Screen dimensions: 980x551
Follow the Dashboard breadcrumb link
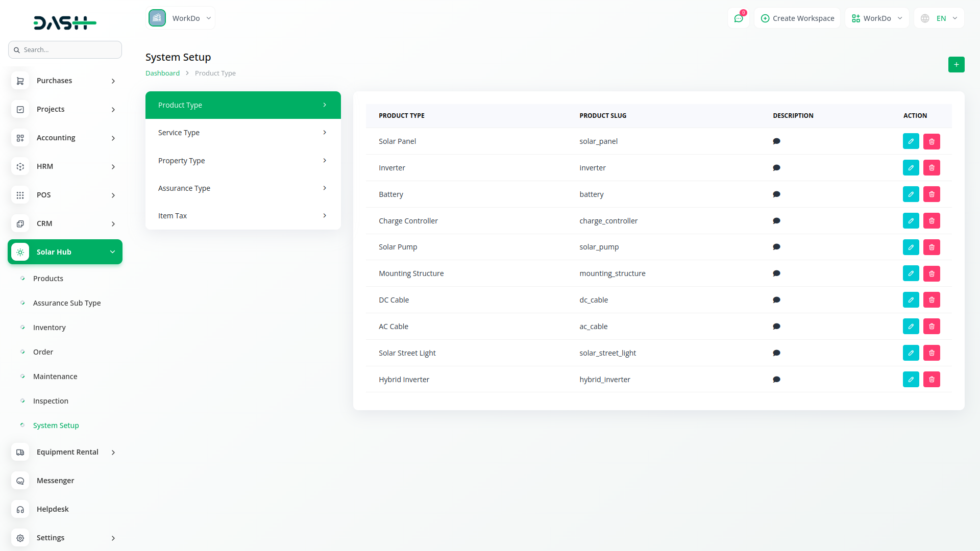point(162,73)
